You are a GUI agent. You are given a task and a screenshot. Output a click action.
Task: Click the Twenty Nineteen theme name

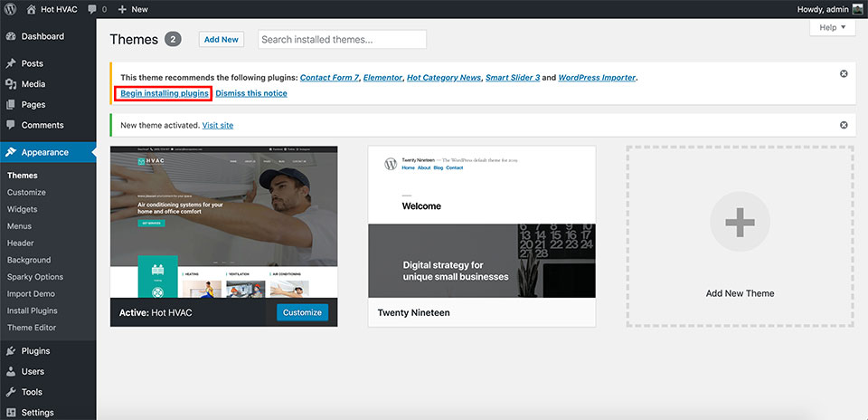pos(413,312)
